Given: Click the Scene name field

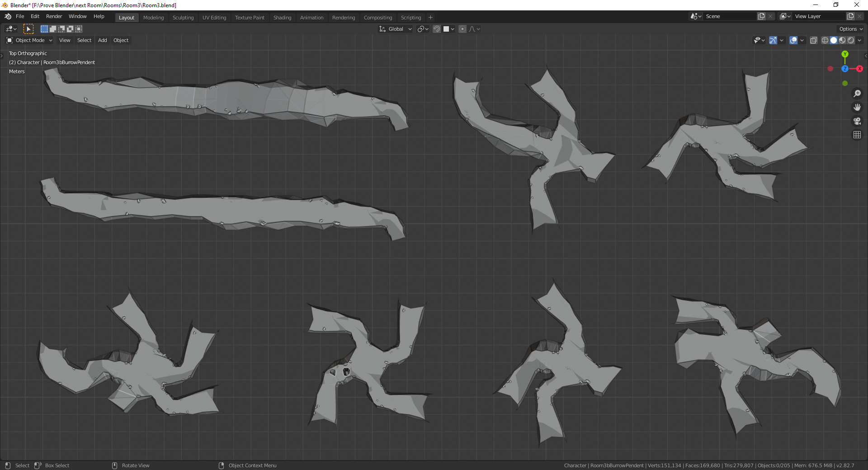Looking at the screenshot, I should click(x=730, y=16).
